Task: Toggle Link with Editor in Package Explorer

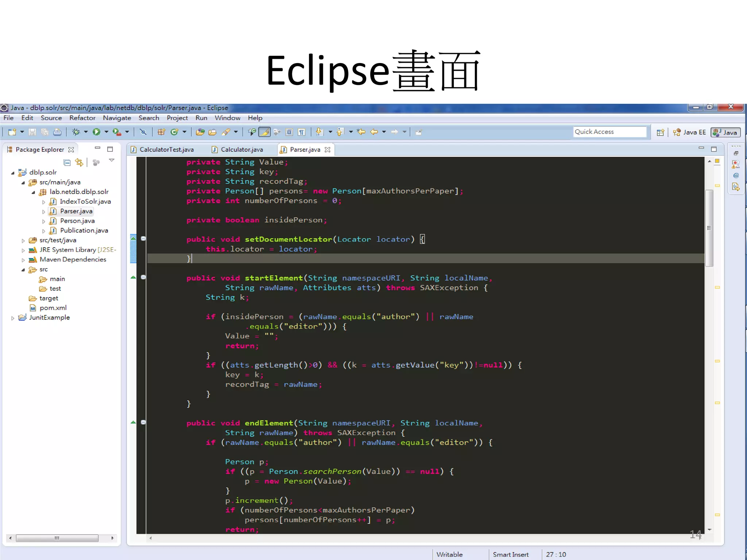Action: tap(79, 163)
